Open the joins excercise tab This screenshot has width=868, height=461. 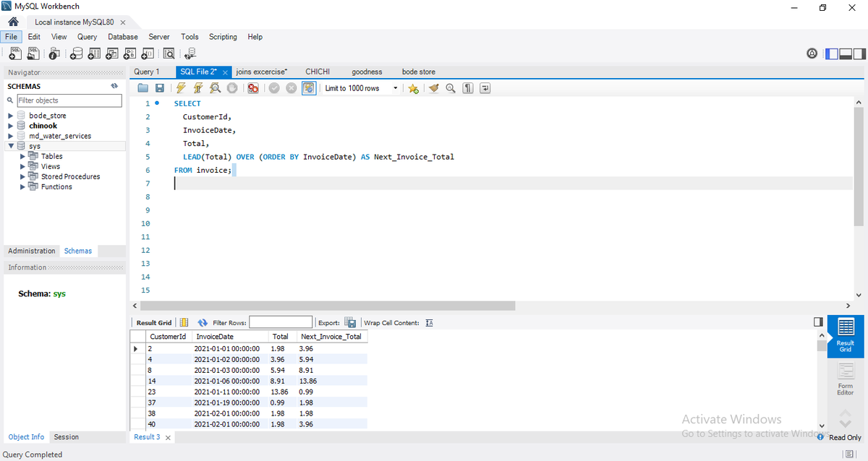[261, 72]
